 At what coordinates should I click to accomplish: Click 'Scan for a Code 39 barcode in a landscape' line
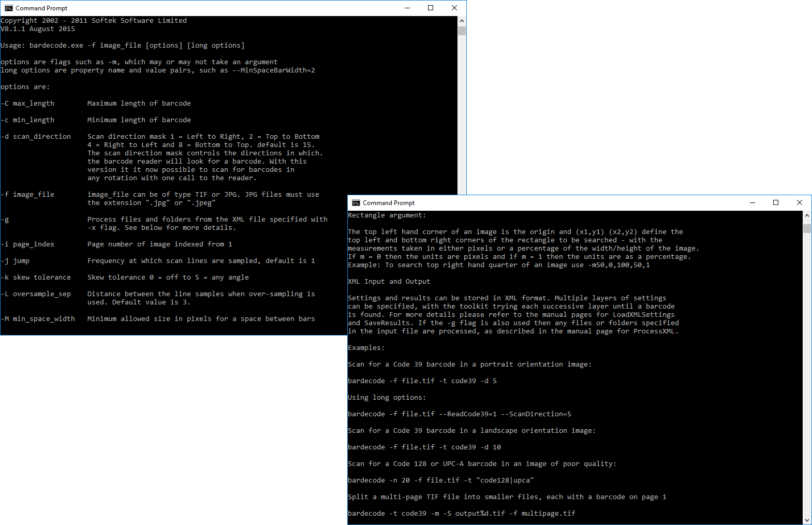[472, 431]
